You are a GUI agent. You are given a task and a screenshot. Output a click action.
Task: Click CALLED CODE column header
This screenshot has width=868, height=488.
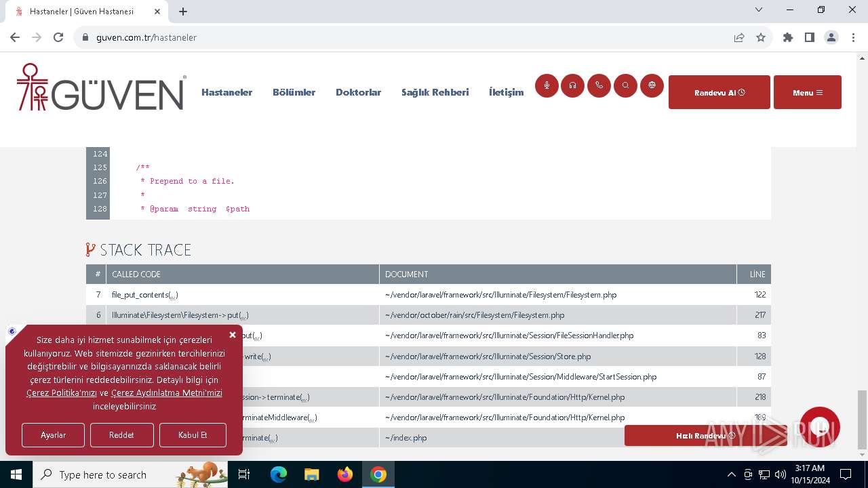(x=242, y=274)
